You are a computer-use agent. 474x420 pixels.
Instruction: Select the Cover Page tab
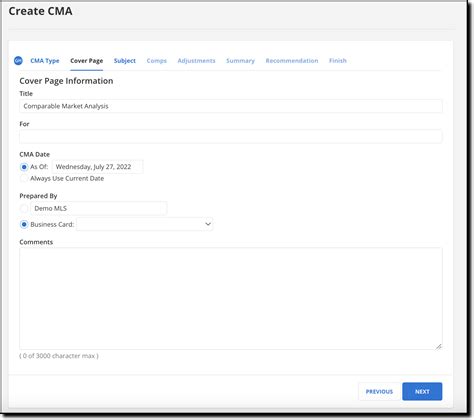[87, 61]
